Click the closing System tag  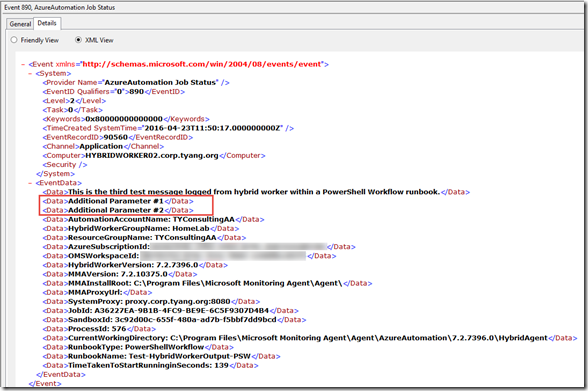pos(56,174)
